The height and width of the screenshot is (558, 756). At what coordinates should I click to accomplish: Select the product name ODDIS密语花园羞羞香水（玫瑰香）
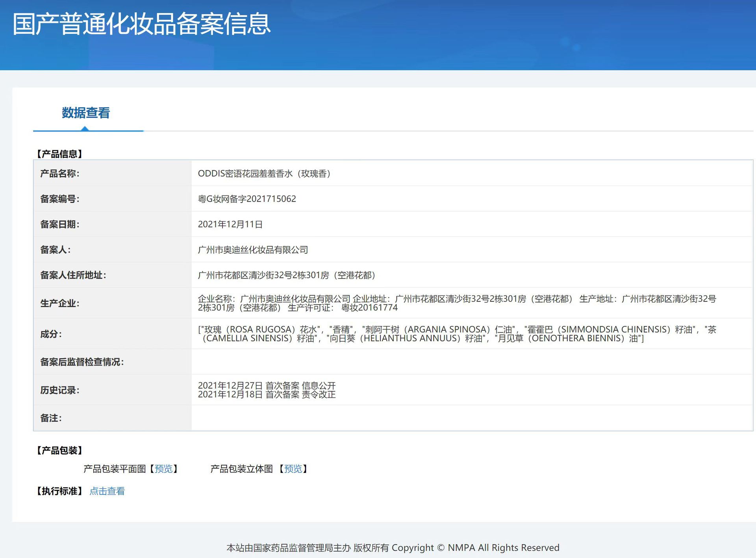[x=264, y=174]
